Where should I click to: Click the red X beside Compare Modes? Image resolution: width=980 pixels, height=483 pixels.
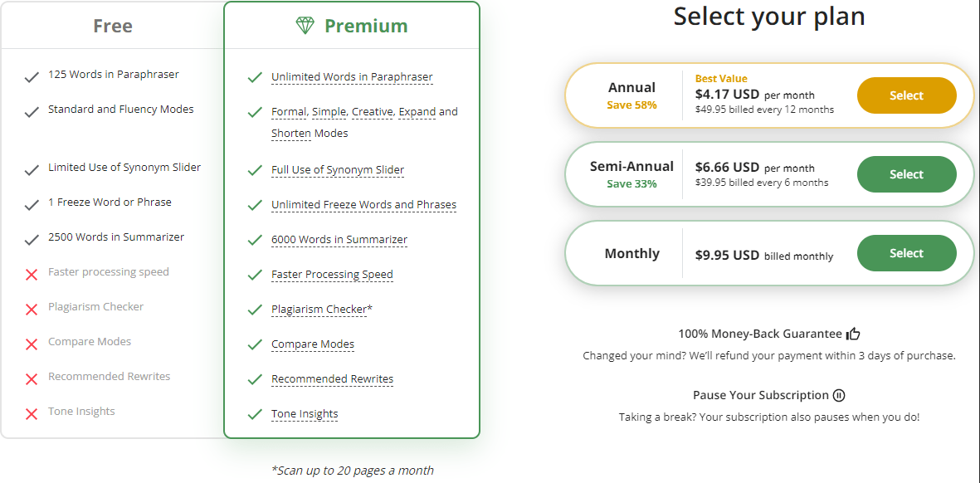32,344
